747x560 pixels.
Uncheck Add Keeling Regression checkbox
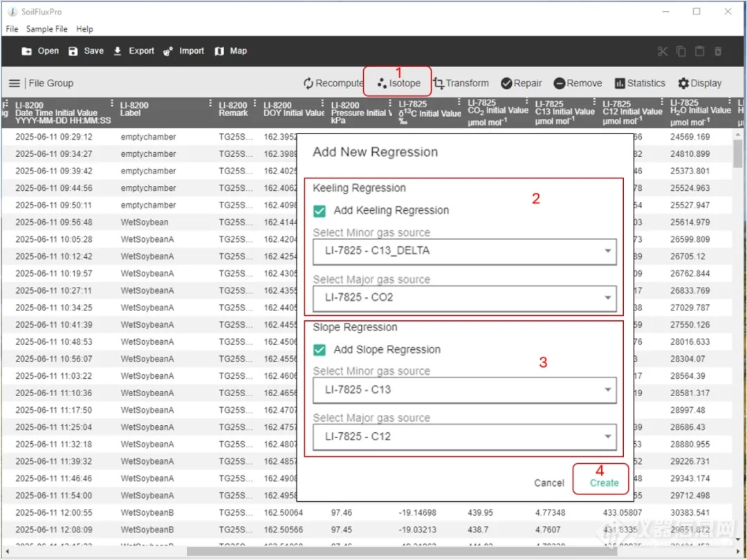click(320, 211)
